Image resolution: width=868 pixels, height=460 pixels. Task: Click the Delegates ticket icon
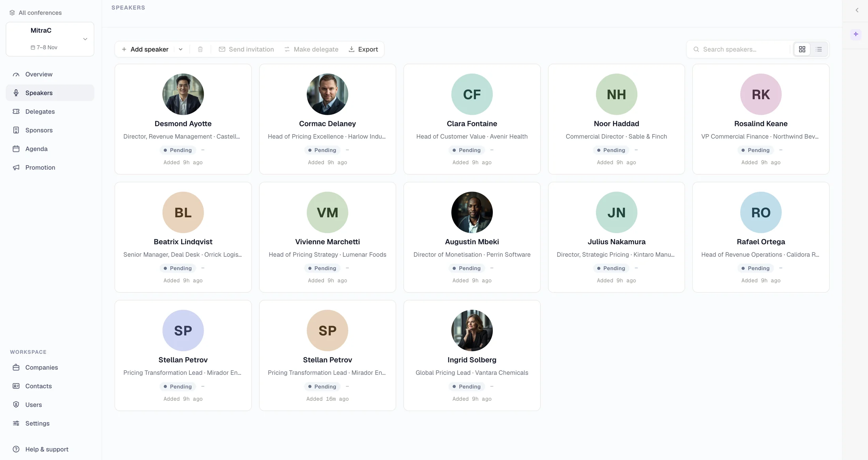[16, 111]
